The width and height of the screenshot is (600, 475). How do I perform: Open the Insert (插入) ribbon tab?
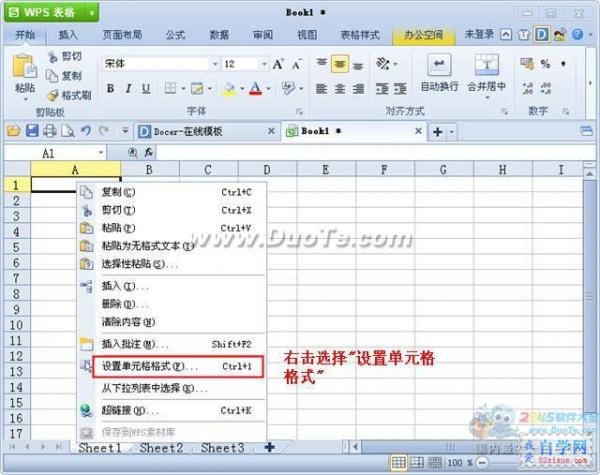click(68, 35)
